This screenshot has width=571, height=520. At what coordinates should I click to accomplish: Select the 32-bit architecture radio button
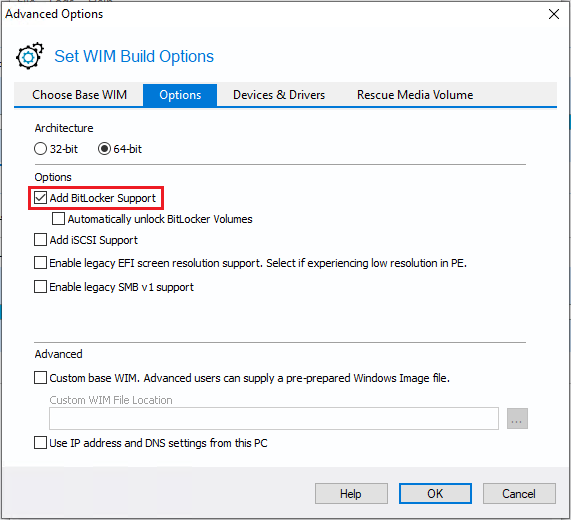40,149
